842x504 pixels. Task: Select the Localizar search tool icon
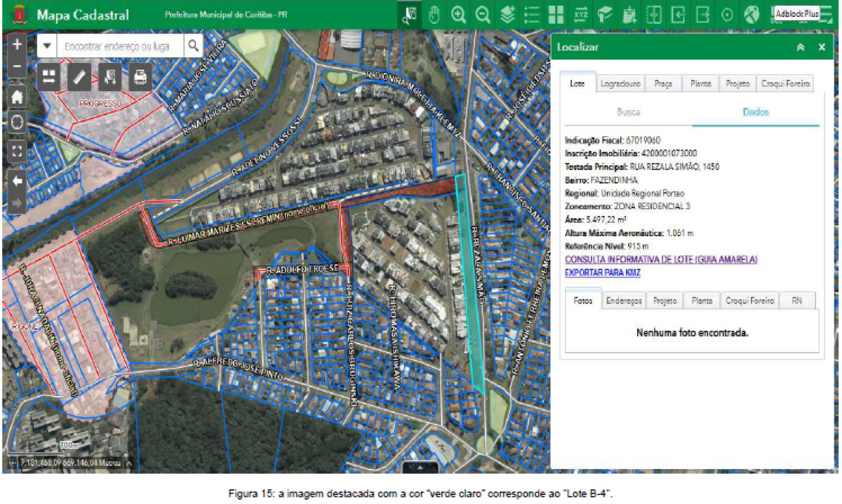410,15
